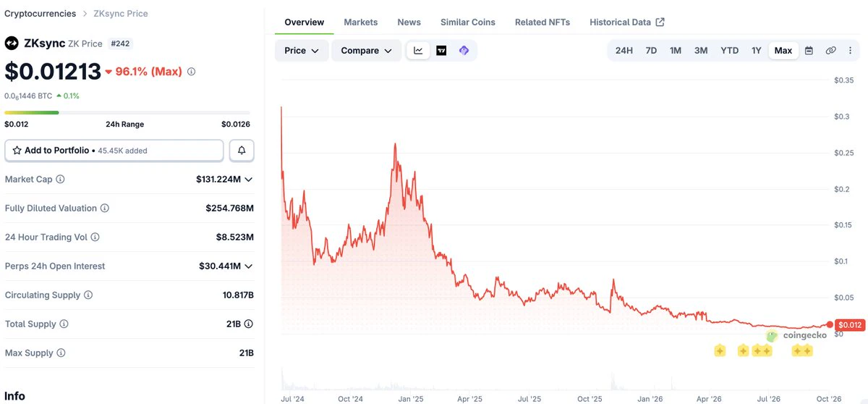Select the YTD time range
The height and width of the screenshot is (404, 868).
coord(730,51)
